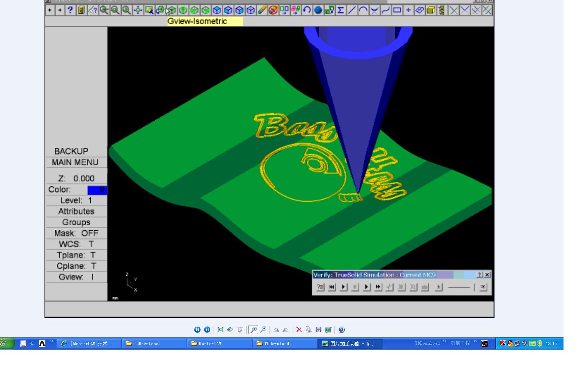The image size is (588, 368).
Task: Click the left-arrow previous toolbar page icon
Action: (x=50, y=10)
